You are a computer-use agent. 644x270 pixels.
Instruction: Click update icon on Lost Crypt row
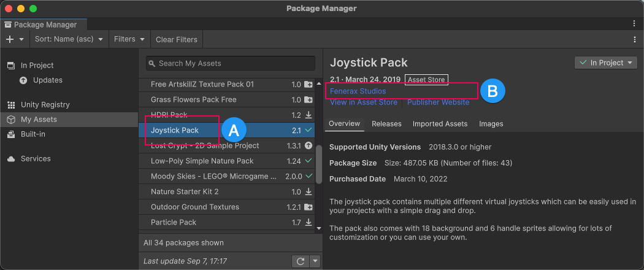(309, 145)
